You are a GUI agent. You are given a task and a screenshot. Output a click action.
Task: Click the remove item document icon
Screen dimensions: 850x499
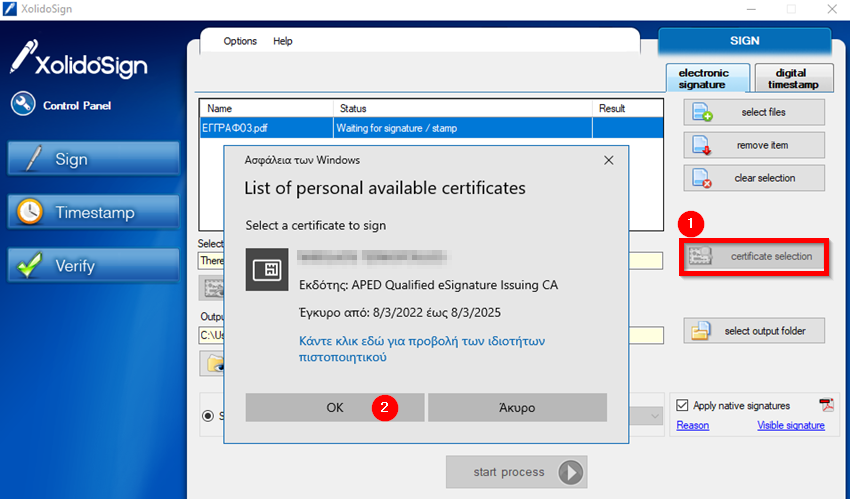tap(702, 145)
